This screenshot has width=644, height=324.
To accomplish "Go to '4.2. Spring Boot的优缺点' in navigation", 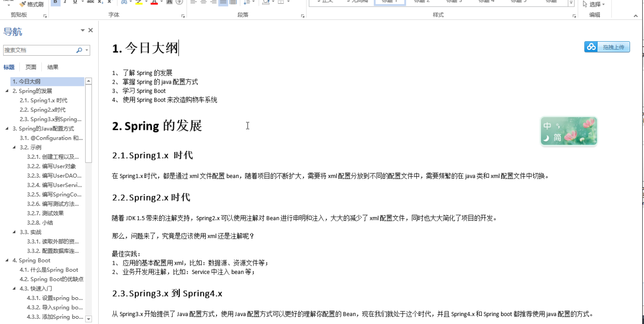I will tap(51, 279).
